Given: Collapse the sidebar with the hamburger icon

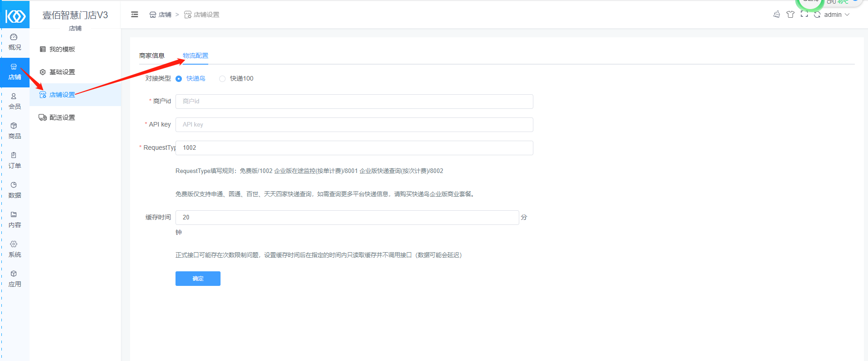Looking at the screenshot, I should (135, 15).
